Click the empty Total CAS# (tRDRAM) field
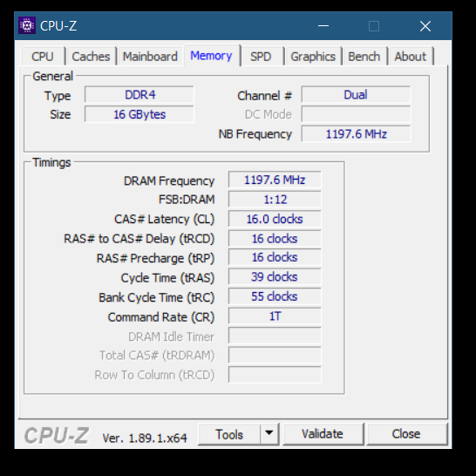This screenshot has width=476, height=476. [x=275, y=355]
